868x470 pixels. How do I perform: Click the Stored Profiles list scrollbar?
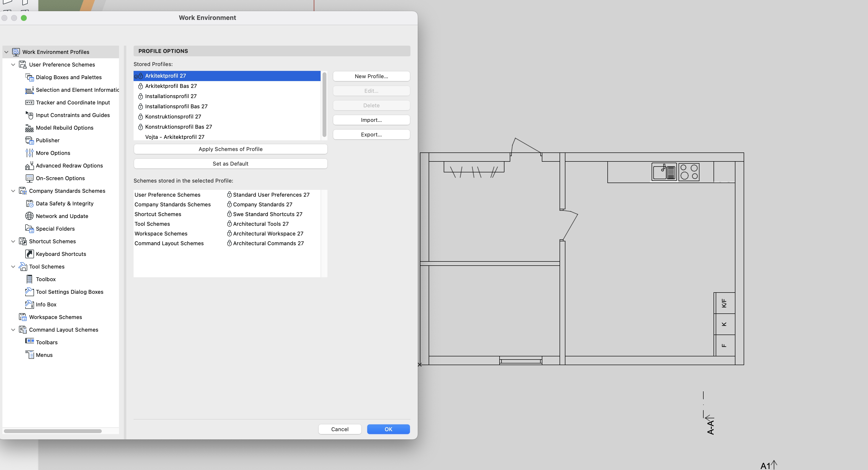324,104
